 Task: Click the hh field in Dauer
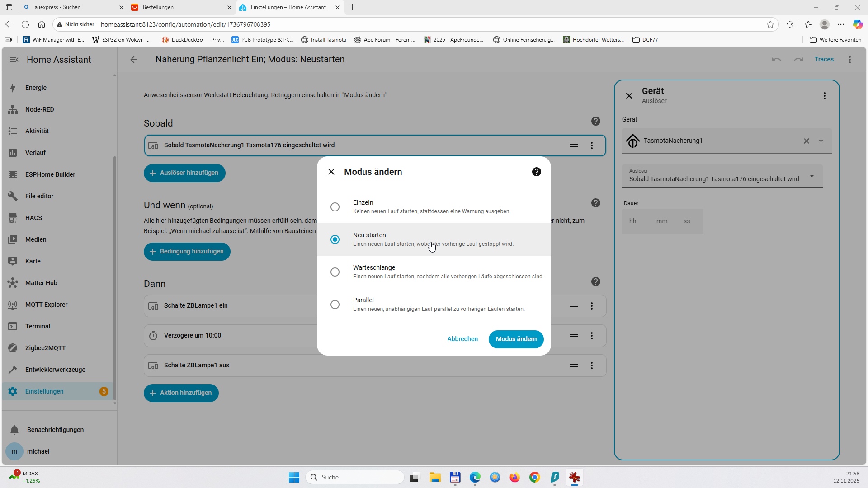point(633,221)
